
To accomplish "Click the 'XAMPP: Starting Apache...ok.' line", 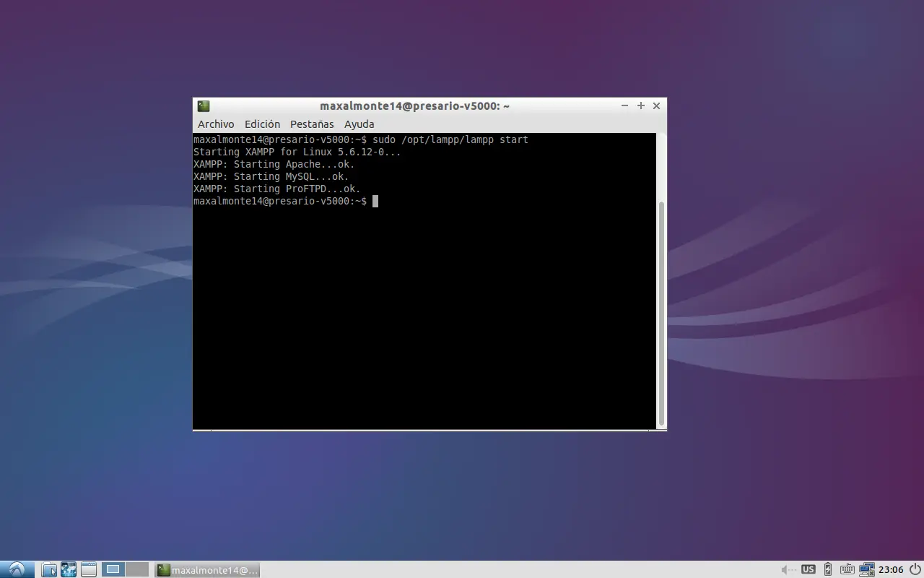I will [x=274, y=164].
